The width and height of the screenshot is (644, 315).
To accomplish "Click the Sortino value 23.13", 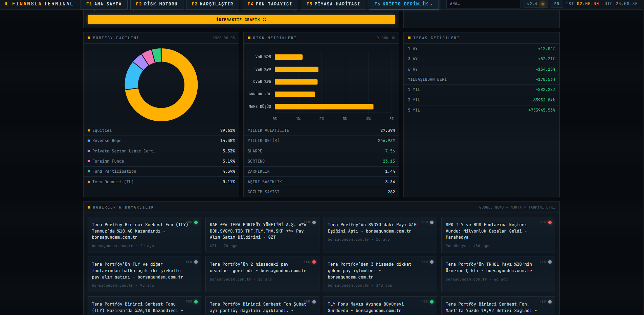I will coord(389,161).
